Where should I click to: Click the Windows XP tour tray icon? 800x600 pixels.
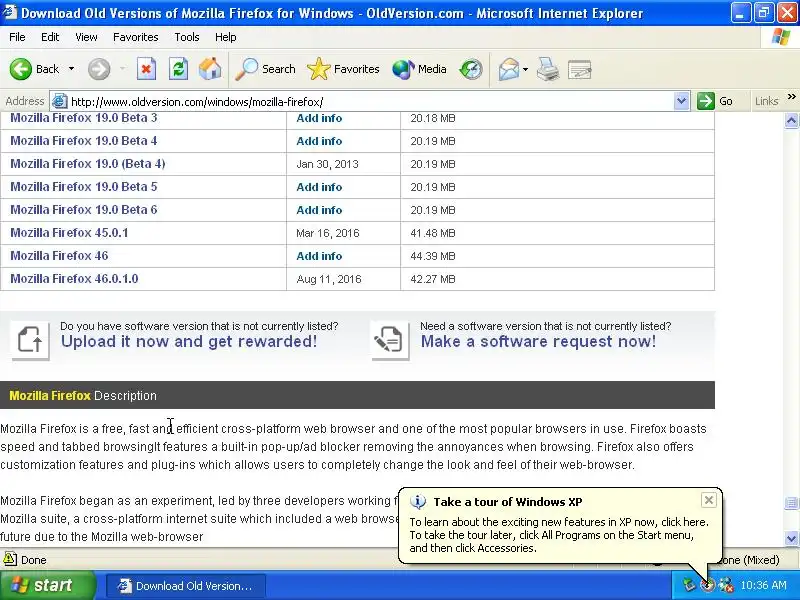pos(707,585)
